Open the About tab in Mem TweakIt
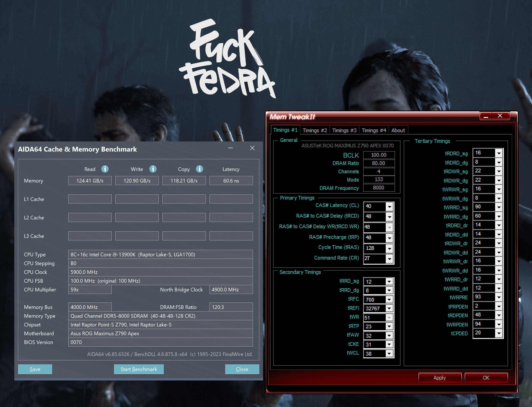 398,130
